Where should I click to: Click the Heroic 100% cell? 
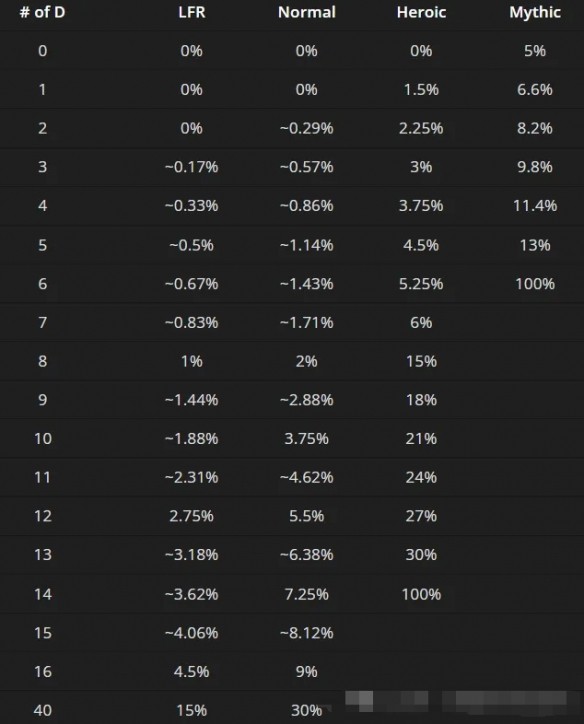click(421, 594)
